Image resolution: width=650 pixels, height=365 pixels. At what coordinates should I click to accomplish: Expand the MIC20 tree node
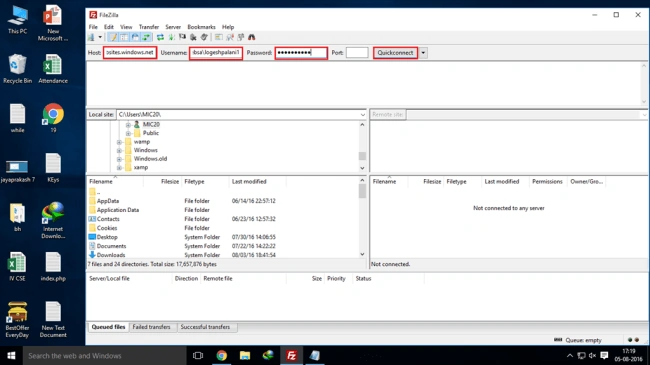[x=128, y=124]
